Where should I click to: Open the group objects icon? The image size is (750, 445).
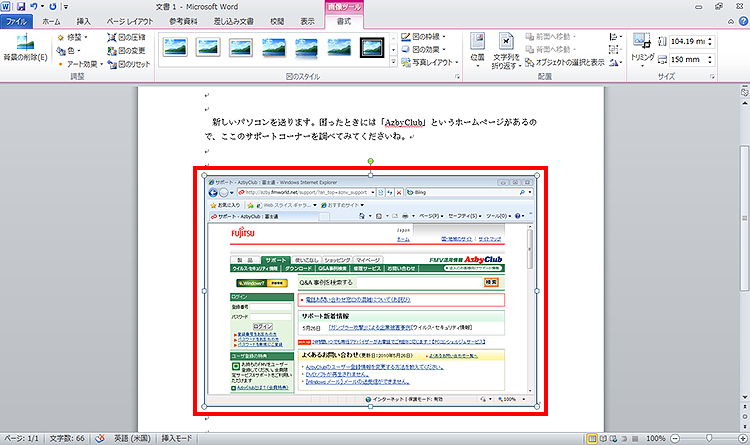click(615, 49)
